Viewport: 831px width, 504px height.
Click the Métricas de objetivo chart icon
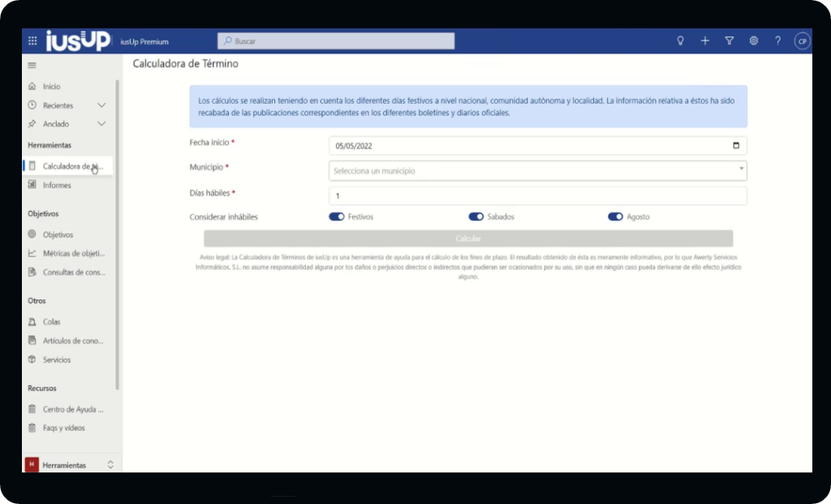(x=32, y=253)
